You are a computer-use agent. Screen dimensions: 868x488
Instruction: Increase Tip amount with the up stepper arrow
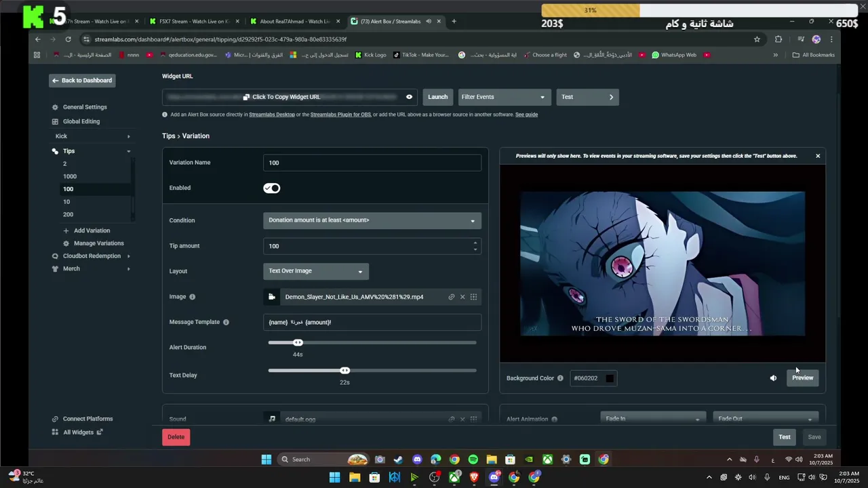pyautogui.click(x=475, y=243)
